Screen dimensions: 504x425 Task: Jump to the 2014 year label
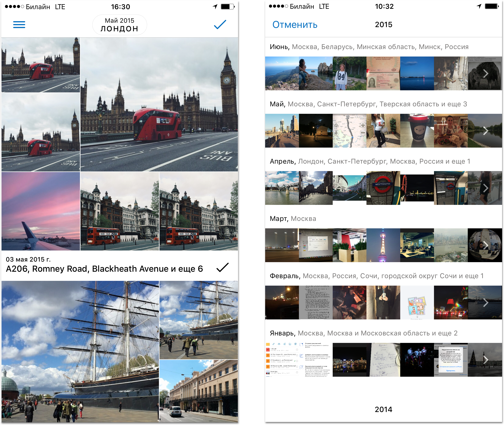coord(383,409)
